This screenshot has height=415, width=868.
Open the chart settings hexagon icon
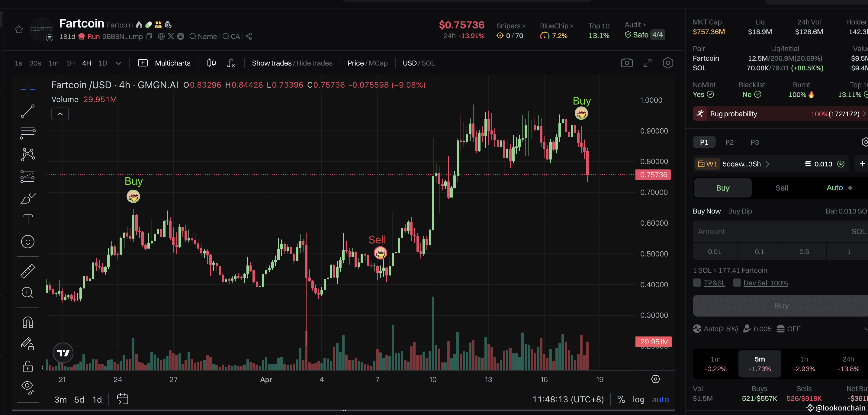667,63
